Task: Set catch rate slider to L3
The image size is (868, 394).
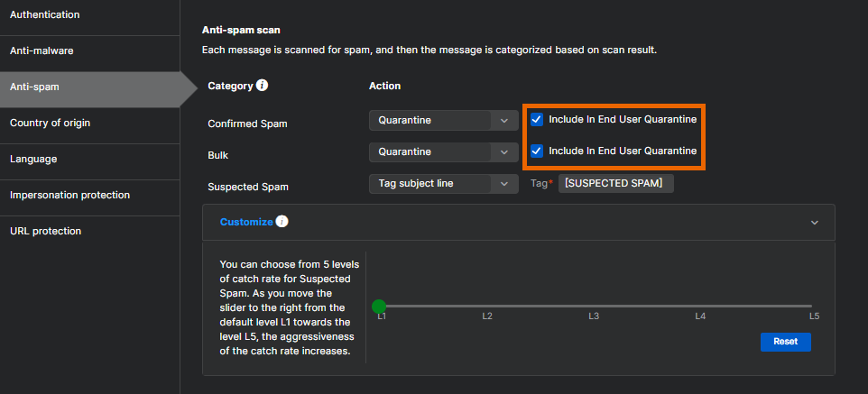Action: click(594, 307)
